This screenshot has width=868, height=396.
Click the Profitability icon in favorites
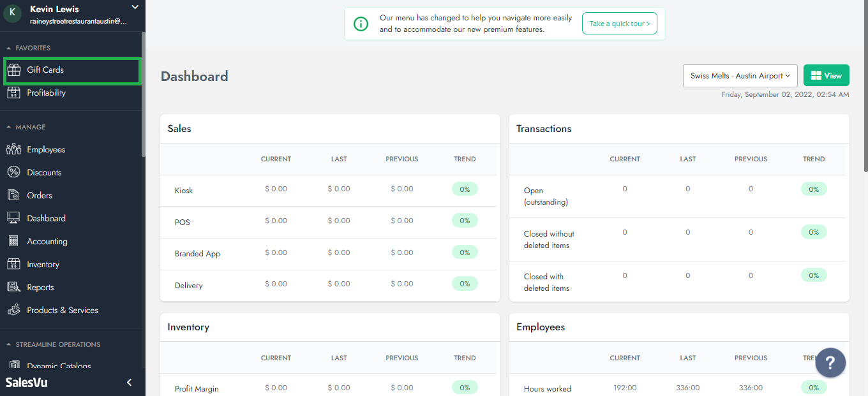click(14, 93)
